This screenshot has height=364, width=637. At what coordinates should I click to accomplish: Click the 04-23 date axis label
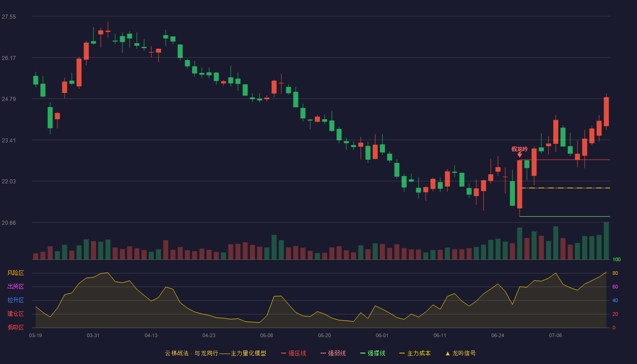[209, 335]
